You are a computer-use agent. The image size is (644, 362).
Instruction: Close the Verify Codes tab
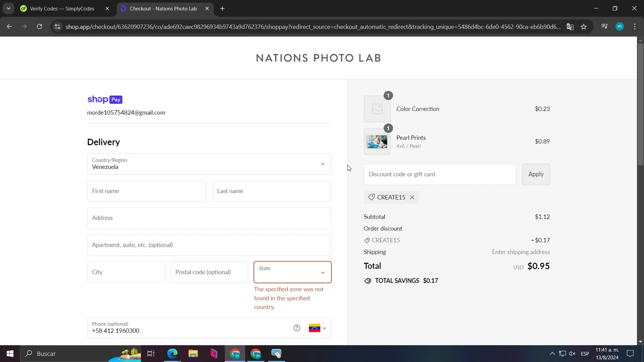coord(107,9)
